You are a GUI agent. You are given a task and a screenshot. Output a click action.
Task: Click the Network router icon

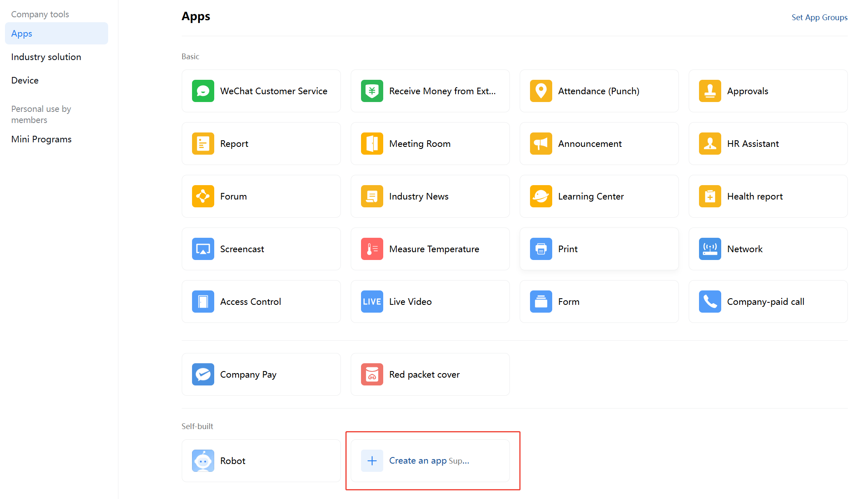pos(710,249)
